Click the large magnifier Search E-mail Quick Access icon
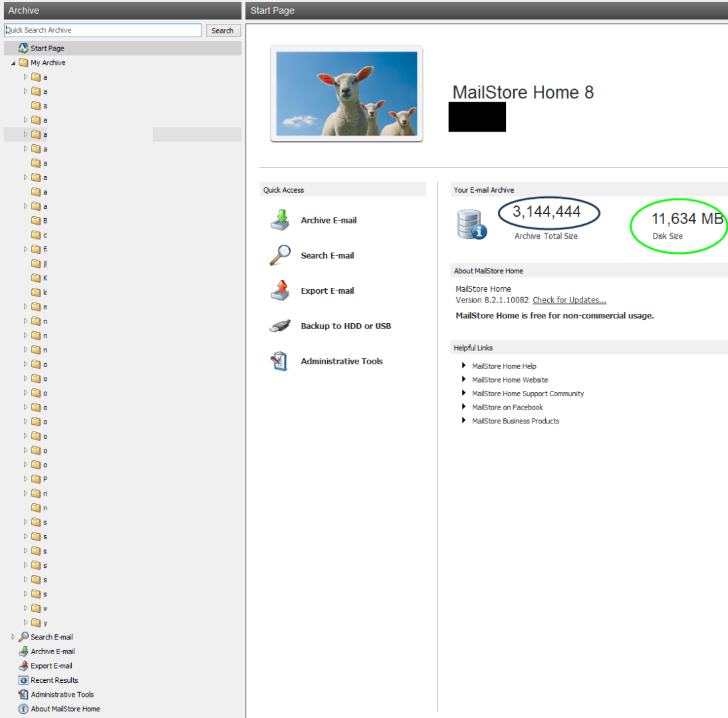 coord(281,255)
